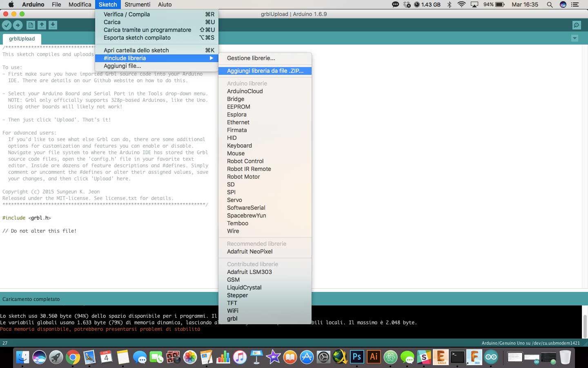The image size is (588, 368).
Task: Include the Bridge library
Action: (265, 99)
